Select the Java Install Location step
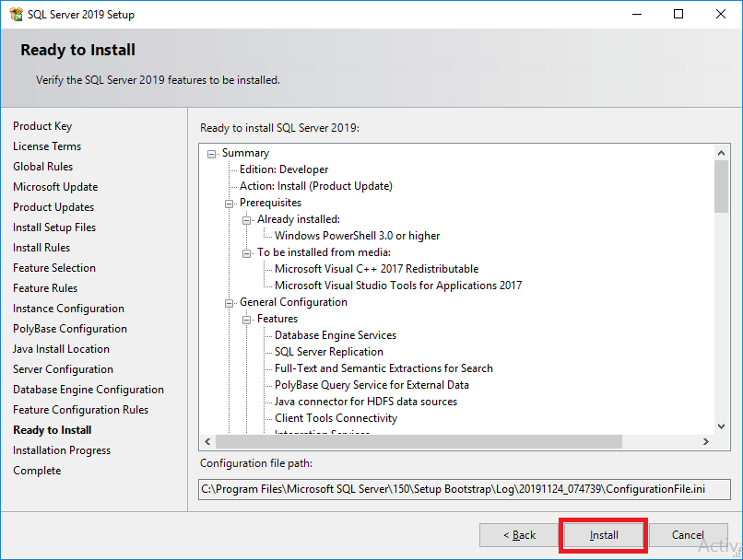Screen dimensions: 743x560 [x=61, y=349]
